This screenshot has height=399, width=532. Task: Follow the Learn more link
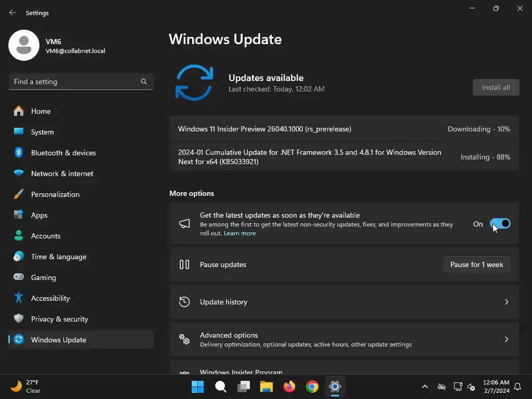point(240,233)
